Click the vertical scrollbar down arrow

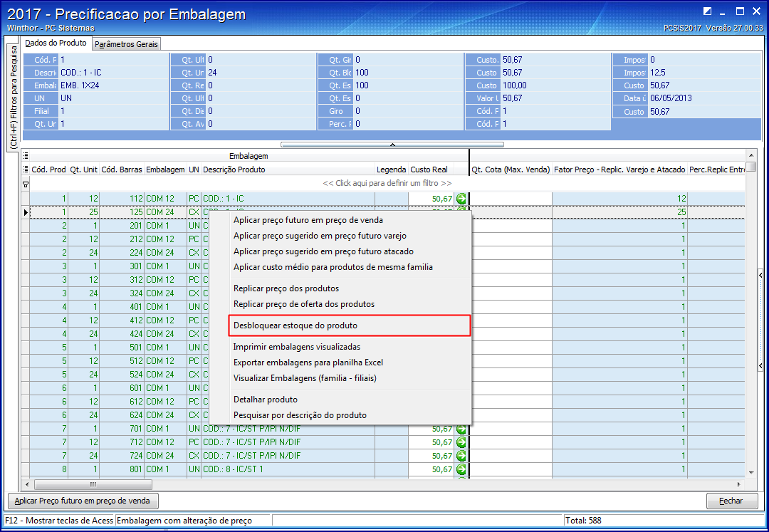(x=751, y=473)
